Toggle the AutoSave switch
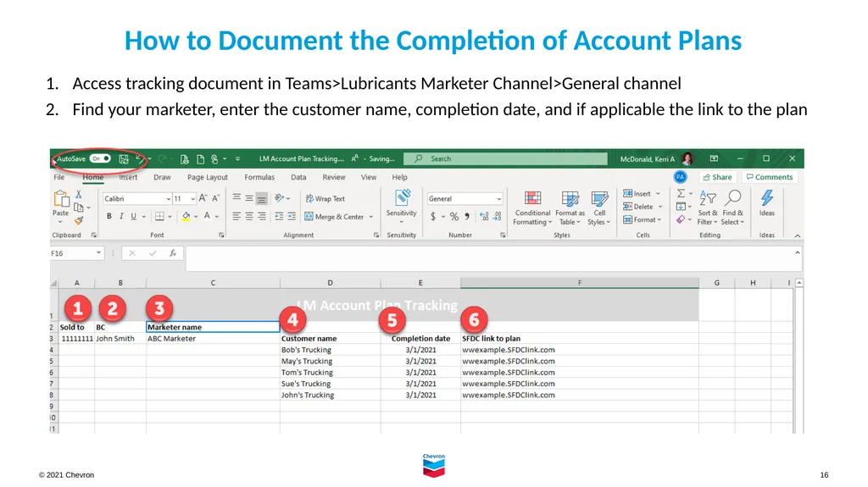 click(x=100, y=159)
